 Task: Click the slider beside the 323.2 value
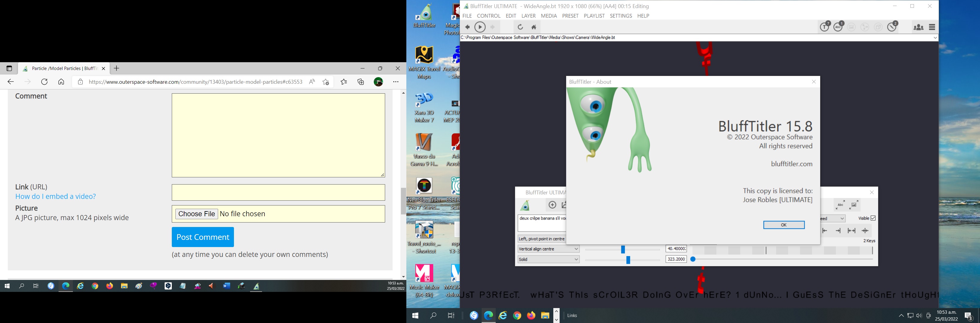point(622,260)
